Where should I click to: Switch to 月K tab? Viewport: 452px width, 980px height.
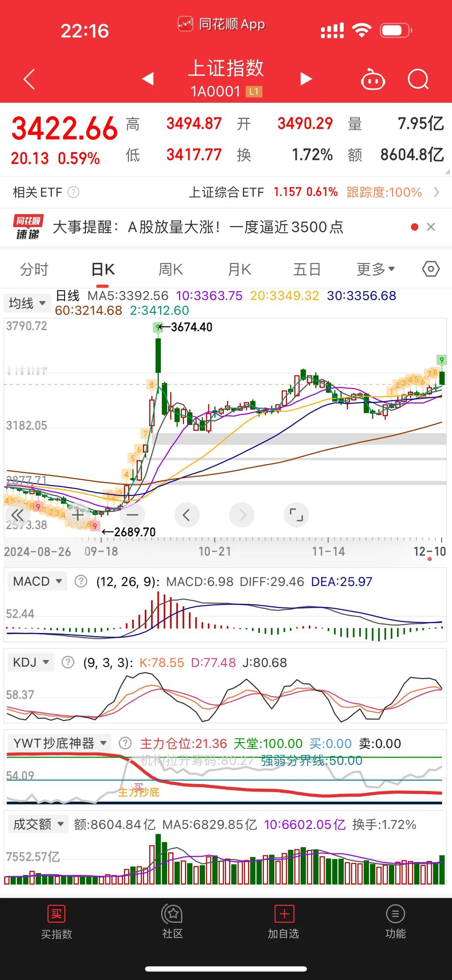tap(239, 269)
